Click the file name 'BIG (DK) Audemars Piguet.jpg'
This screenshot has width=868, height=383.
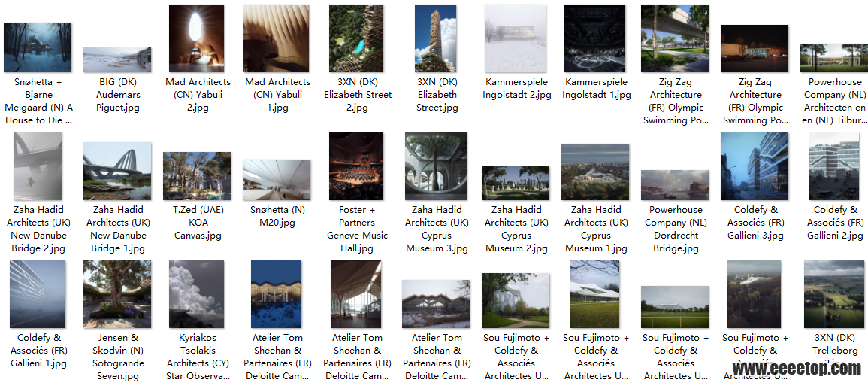pos(117,94)
